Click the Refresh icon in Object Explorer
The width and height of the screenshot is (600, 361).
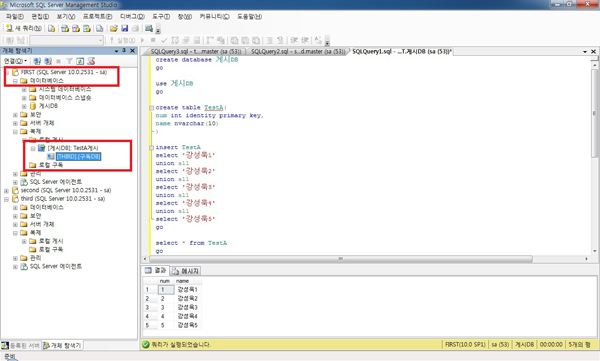pos(80,61)
